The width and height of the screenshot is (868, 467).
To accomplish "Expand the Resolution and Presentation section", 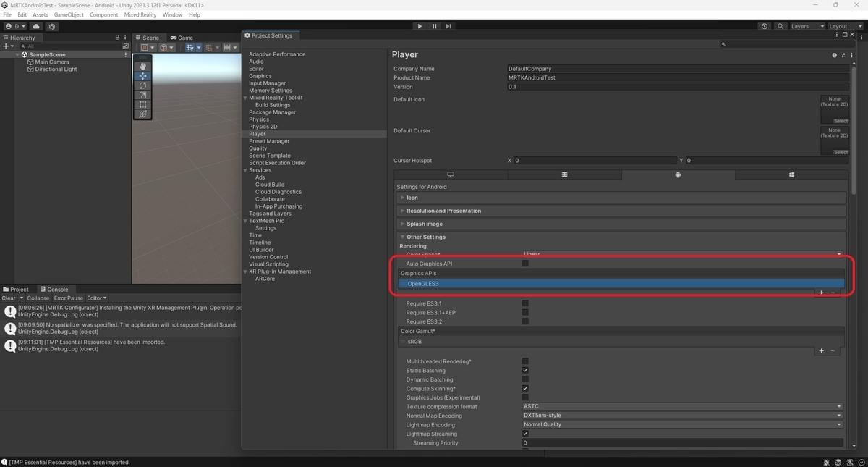I will click(x=443, y=211).
